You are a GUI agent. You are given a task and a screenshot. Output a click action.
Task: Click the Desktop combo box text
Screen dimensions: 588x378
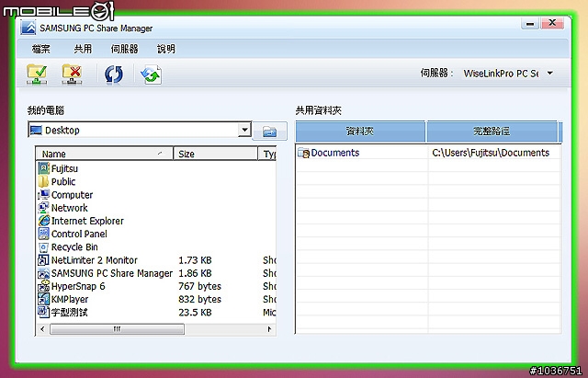[62, 131]
